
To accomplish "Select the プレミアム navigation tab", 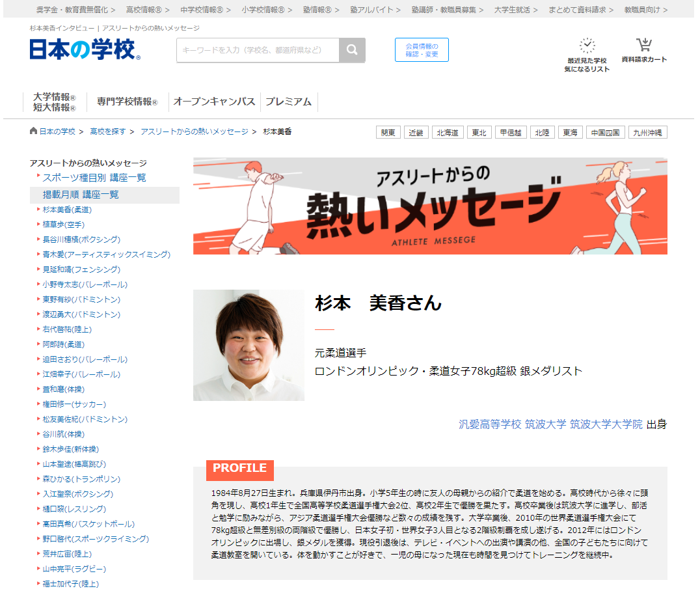I will pos(288,102).
